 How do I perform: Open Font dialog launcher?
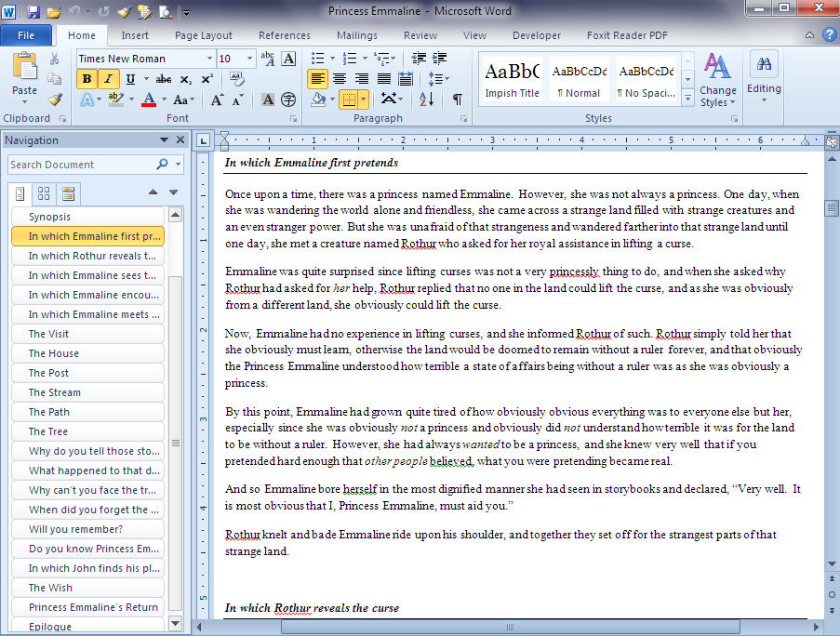tap(294, 119)
